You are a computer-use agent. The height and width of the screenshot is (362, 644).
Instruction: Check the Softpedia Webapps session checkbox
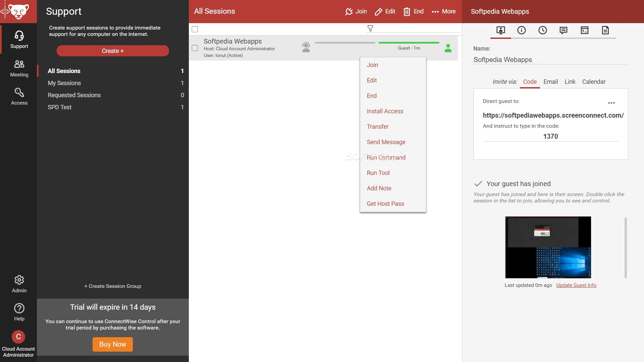point(195,48)
